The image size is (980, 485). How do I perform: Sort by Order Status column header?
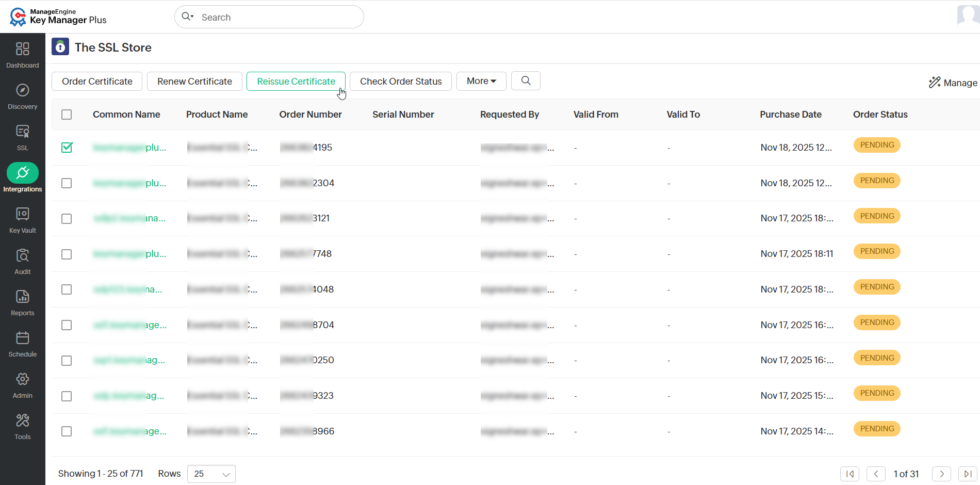point(880,115)
